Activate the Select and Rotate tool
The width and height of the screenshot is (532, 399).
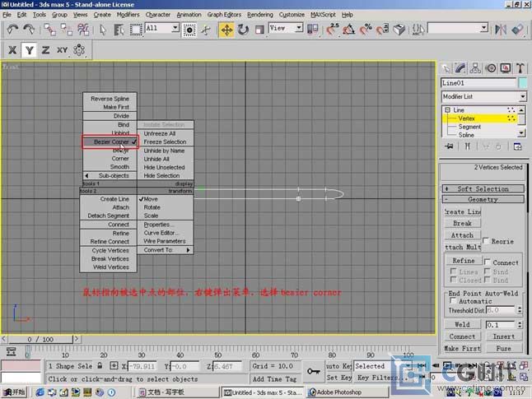(x=243, y=30)
